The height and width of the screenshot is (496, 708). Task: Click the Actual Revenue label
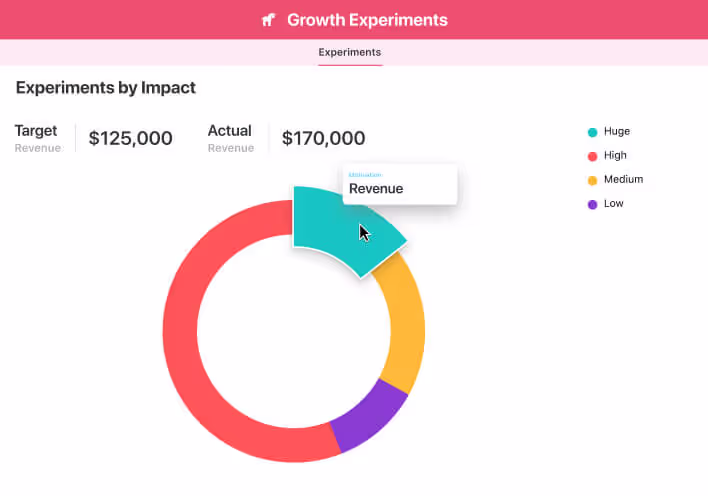pos(230,138)
